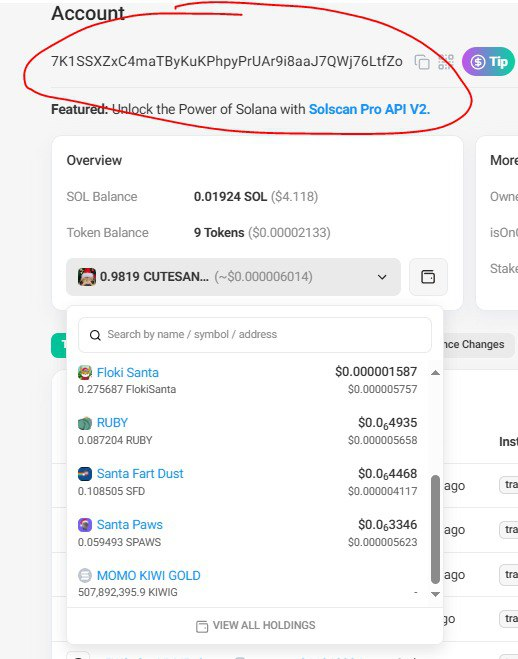Click the MOMO KIWI GOLD placeholder logo
518x659 pixels.
[x=85, y=575]
